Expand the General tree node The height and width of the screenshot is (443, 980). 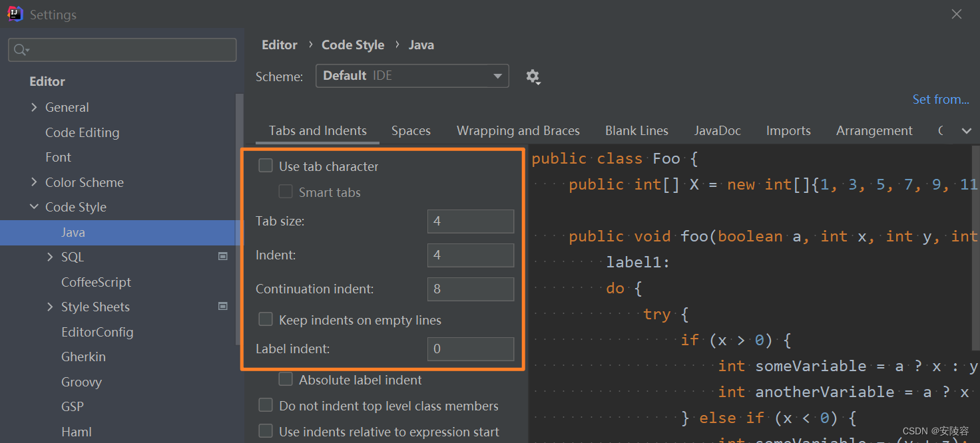pyautogui.click(x=35, y=107)
